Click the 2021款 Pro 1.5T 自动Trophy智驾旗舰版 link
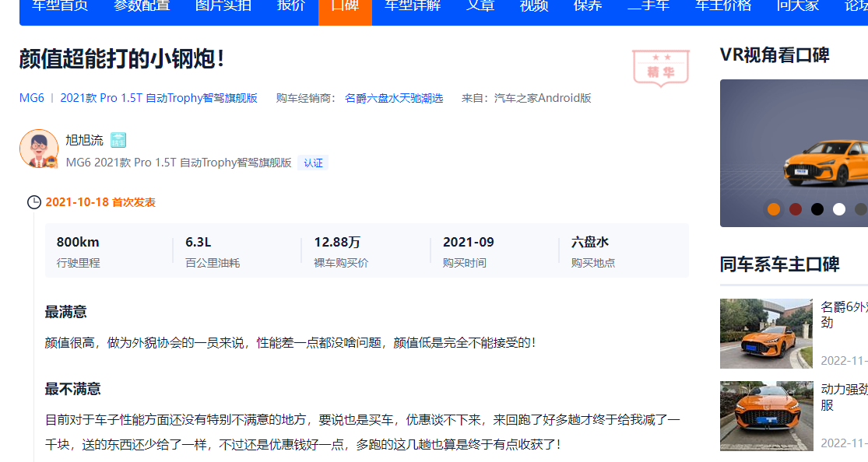This screenshot has height=462, width=868. 159,98
